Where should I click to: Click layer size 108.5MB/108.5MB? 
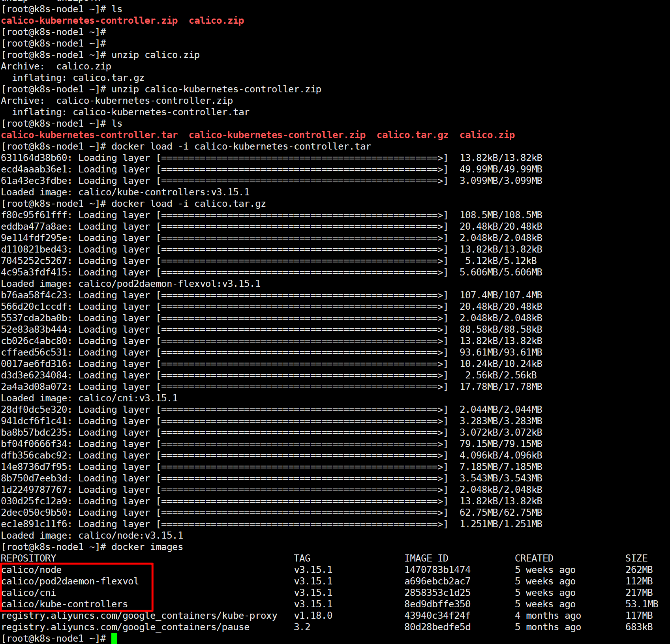(x=501, y=215)
